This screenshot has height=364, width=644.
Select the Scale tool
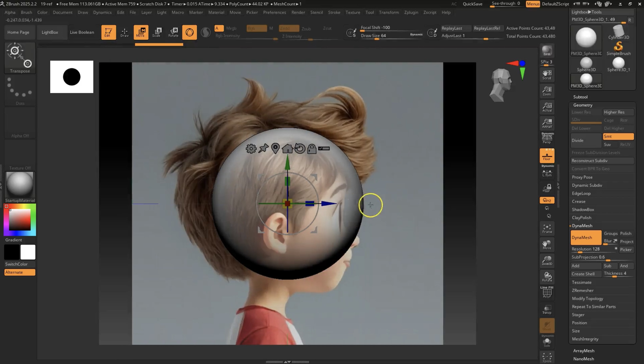157,32
